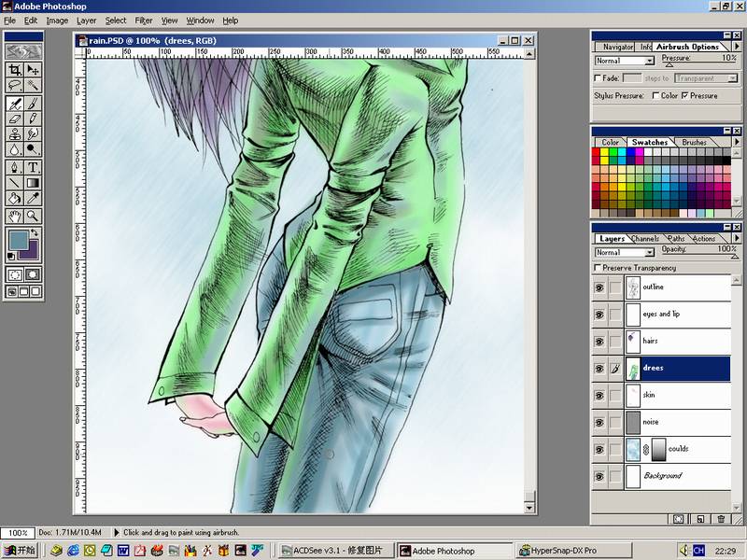Select the Eyedropper tool
Viewport: 747px width, 560px height.
(x=33, y=198)
